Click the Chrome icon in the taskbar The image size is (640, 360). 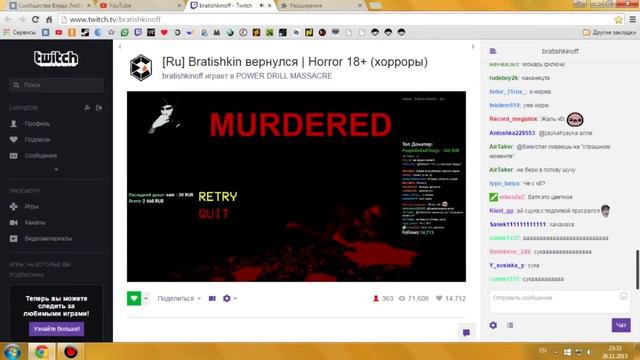(x=41, y=351)
